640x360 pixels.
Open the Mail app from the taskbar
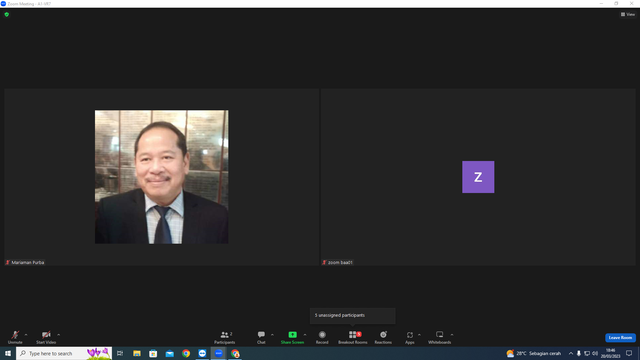[169, 353]
